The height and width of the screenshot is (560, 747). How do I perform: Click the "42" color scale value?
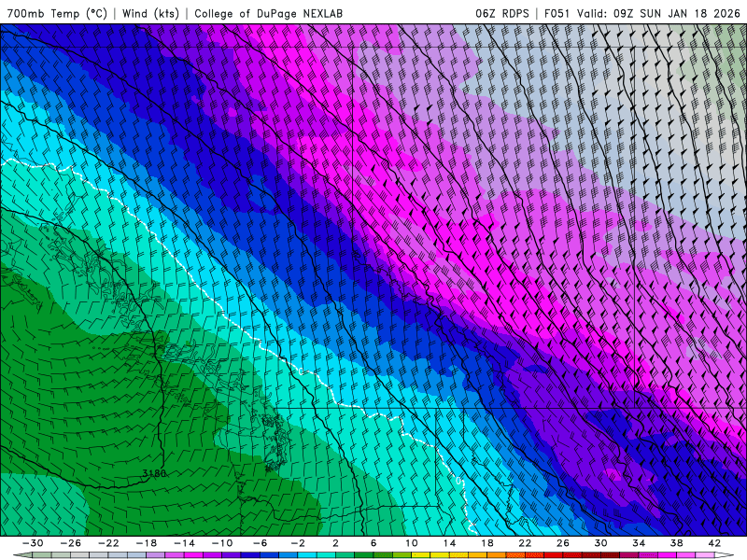(x=714, y=543)
